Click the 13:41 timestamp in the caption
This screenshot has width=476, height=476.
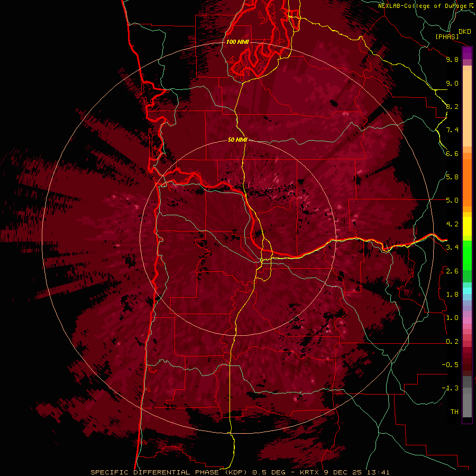pos(379,472)
